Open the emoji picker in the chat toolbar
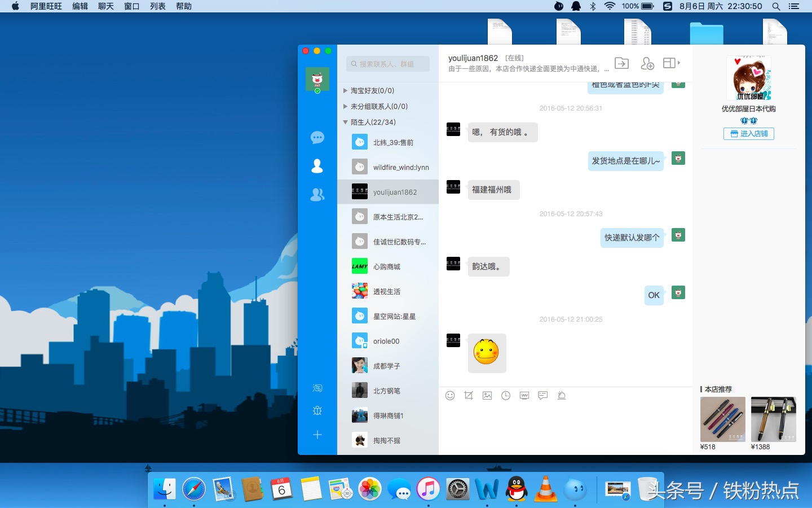 click(450, 395)
